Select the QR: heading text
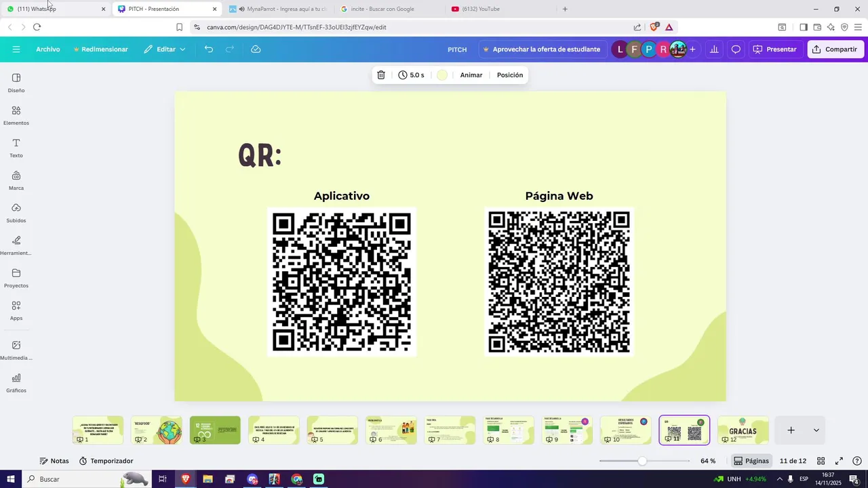This screenshot has height=488, width=868. pyautogui.click(x=260, y=155)
